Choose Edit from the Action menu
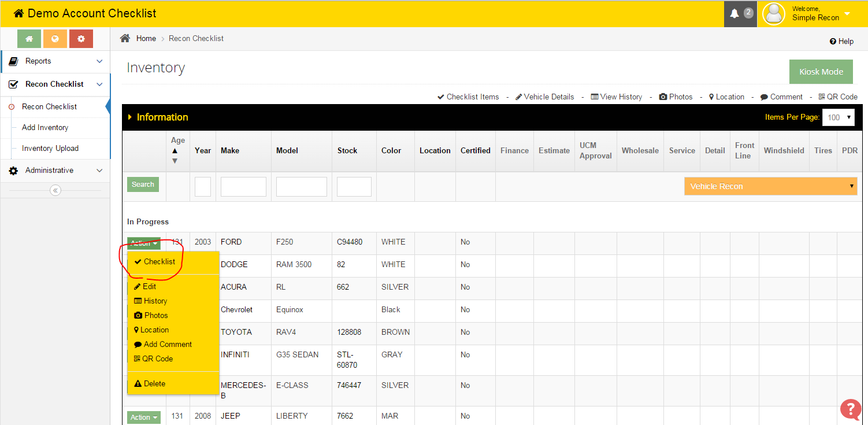This screenshot has width=868, height=425. 145,286
